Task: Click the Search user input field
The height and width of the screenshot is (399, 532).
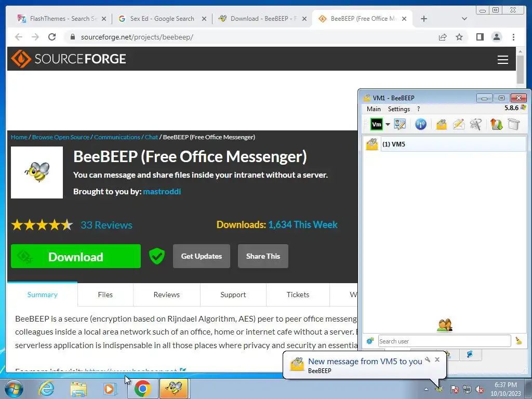Action: pyautogui.click(x=445, y=341)
